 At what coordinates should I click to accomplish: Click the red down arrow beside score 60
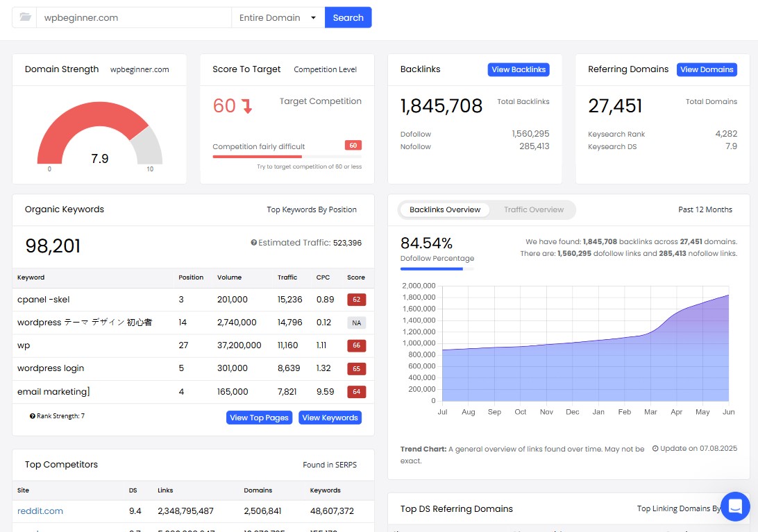pos(247,106)
